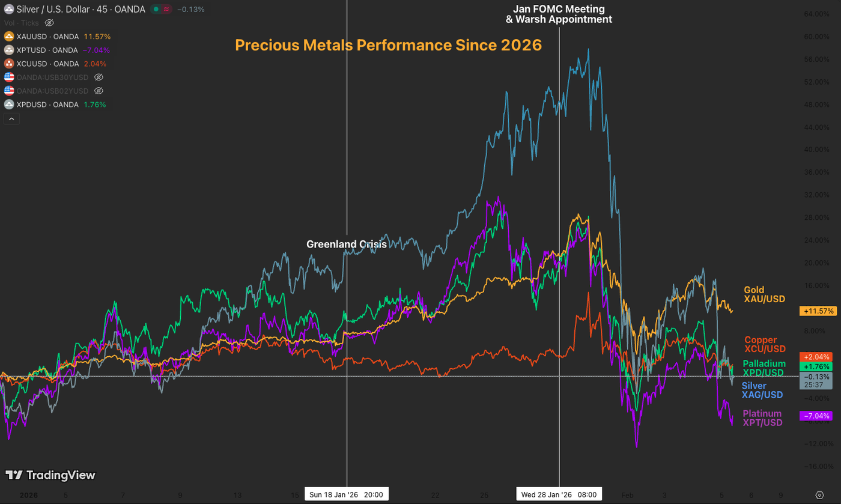841x504 pixels.
Task: Click the XPTUSD platinum symbol icon
Action: pos(8,50)
